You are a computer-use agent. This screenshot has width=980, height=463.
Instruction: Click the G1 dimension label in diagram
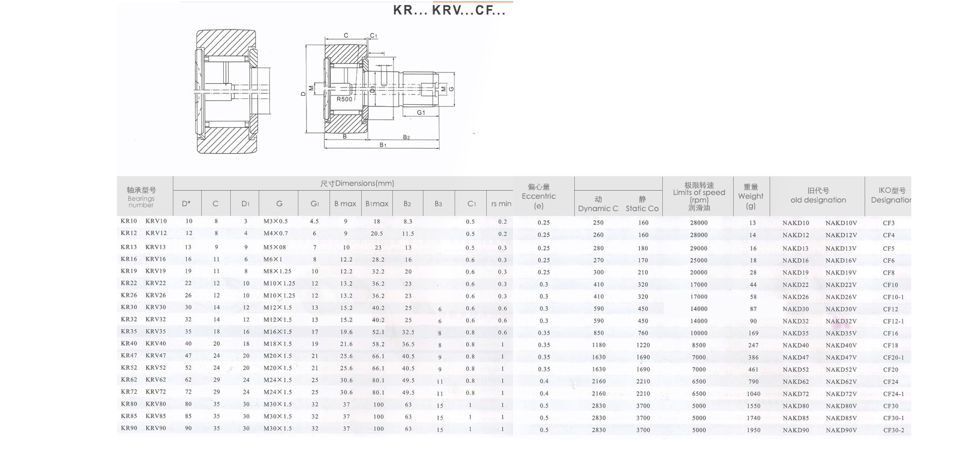point(421,113)
